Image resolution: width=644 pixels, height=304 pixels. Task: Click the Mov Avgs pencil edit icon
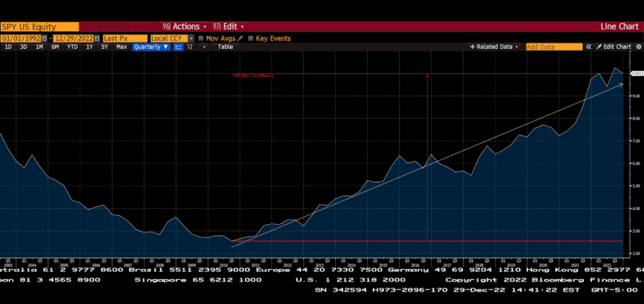point(240,38)
